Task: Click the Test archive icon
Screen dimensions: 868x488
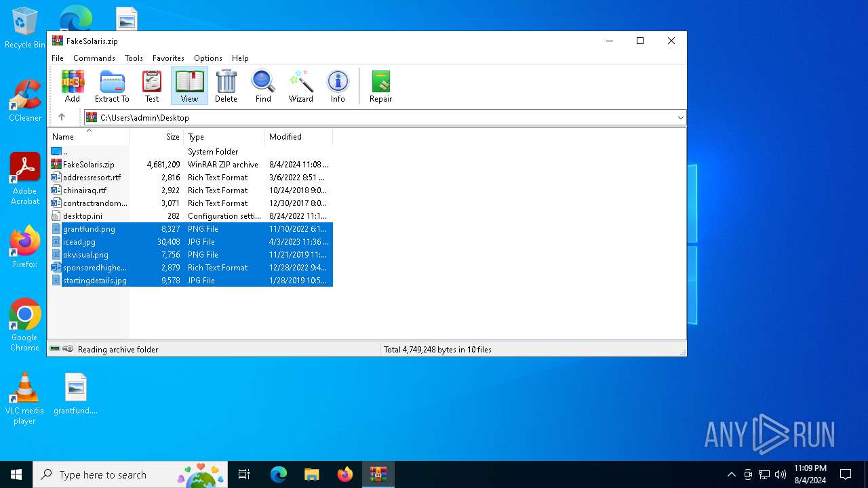Action: [152, 86]
